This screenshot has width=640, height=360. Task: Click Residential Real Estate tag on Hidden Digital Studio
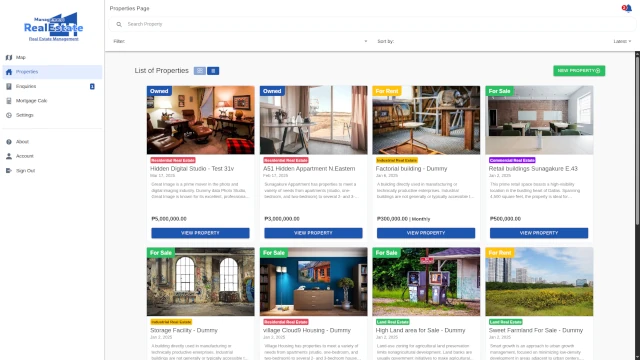tap(173, 160)
